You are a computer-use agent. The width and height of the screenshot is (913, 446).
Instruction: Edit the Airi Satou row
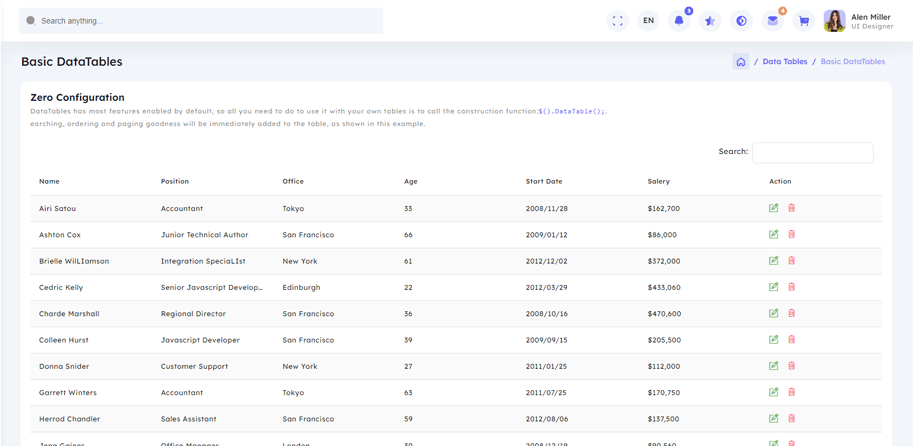pyautogui.click(x=773, y=208)
